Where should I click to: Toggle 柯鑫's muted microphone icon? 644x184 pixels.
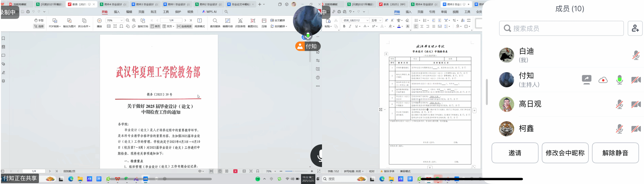click(x=619, y=129)
